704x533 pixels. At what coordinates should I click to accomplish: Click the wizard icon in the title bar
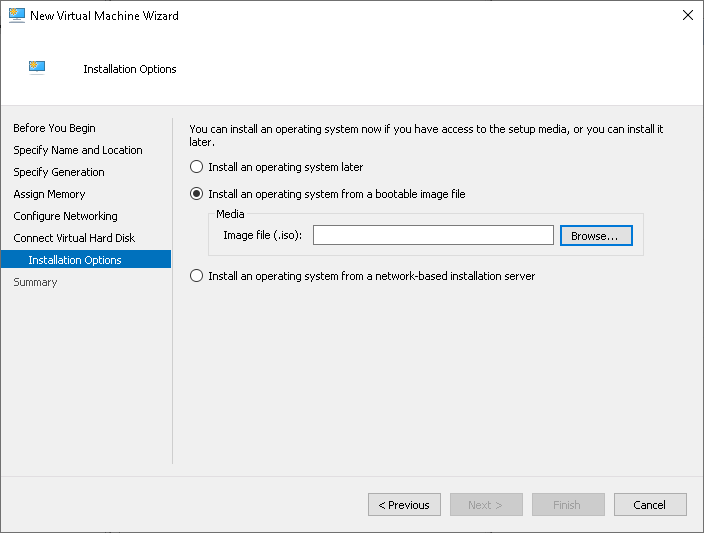click(17, 16)
